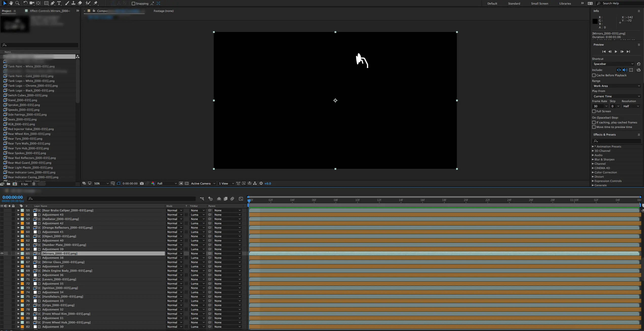This screenshot has height=331, width=644.
Task: Open the Effect Controls panel tab
Action: point(50,11)
